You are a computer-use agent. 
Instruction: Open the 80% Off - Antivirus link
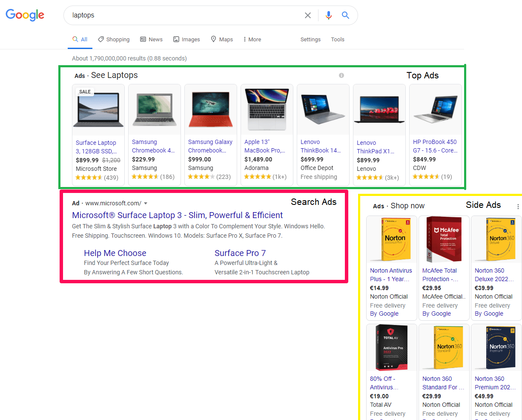tap(384, 383)
